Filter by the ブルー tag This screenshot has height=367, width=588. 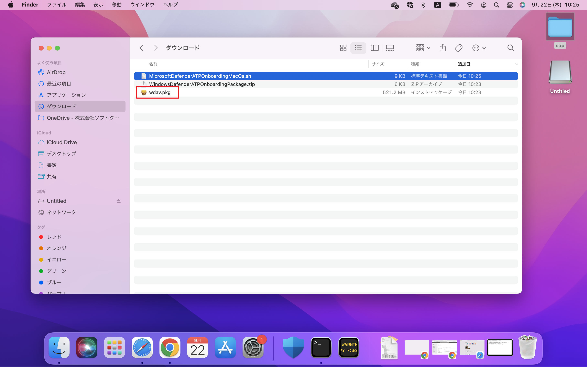pyautogui.click(x=80, y=283)
